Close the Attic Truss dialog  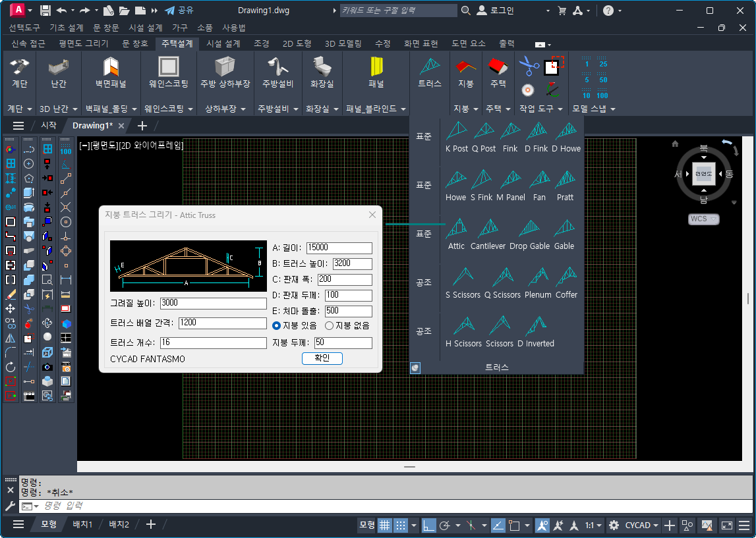[372, 215]
